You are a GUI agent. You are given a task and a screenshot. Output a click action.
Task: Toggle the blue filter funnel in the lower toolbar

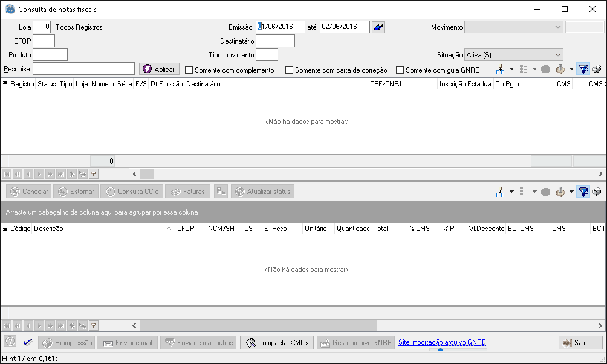point(583,192)
